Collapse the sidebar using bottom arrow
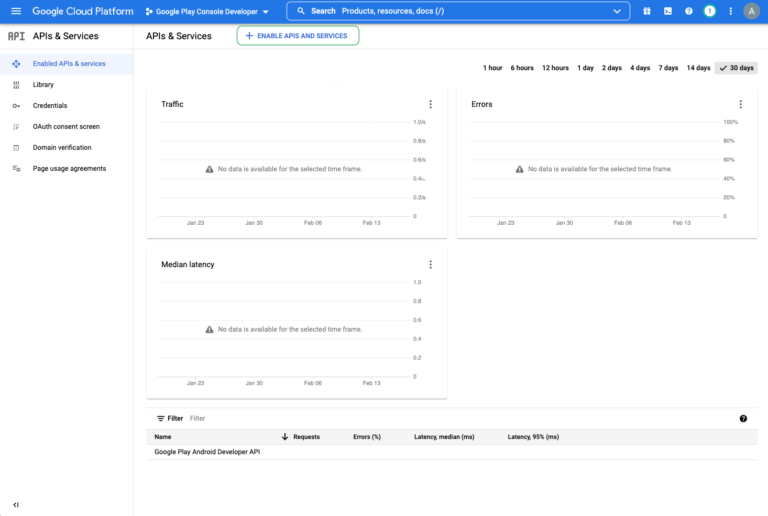This screenshot has width=768, height=516. point(16,505)
